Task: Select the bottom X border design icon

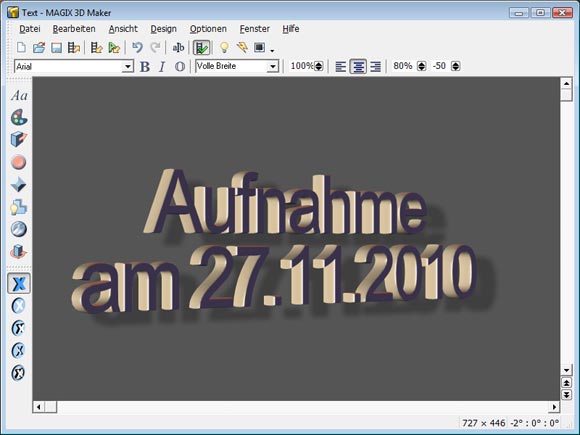Action: tap(19, 373)
